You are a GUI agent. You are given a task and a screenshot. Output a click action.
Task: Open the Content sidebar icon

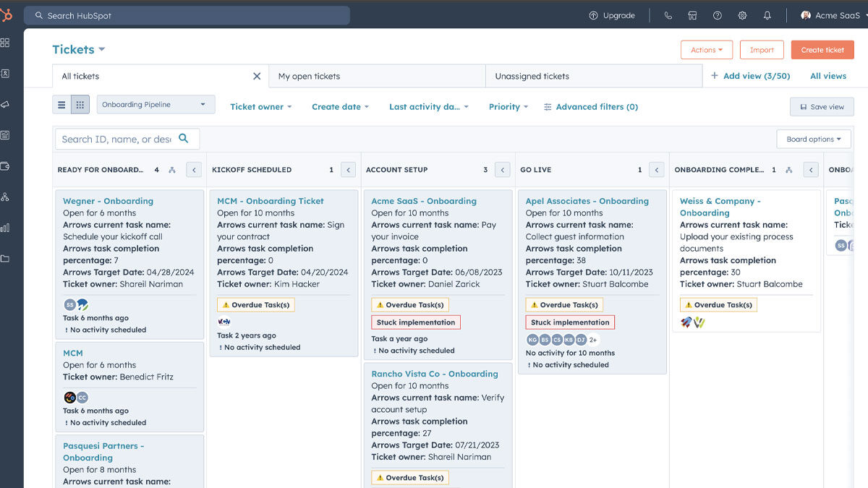[5, 135]
